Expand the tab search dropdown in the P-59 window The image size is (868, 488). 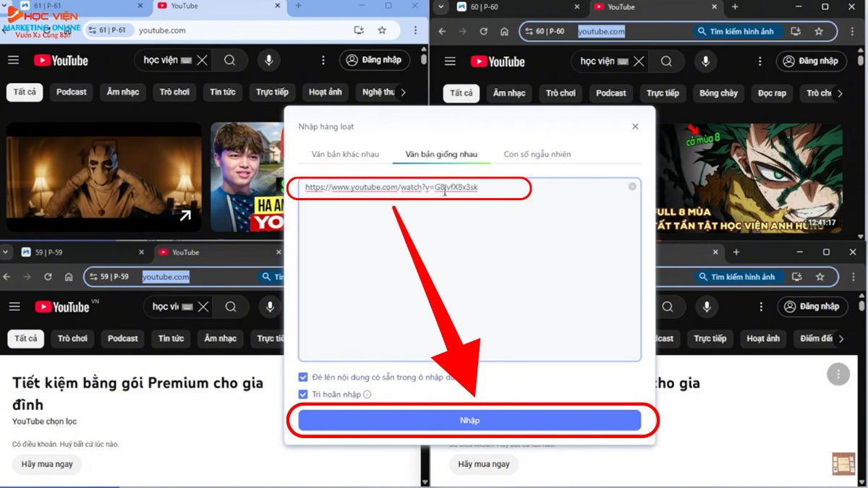[x=7, y=252]
